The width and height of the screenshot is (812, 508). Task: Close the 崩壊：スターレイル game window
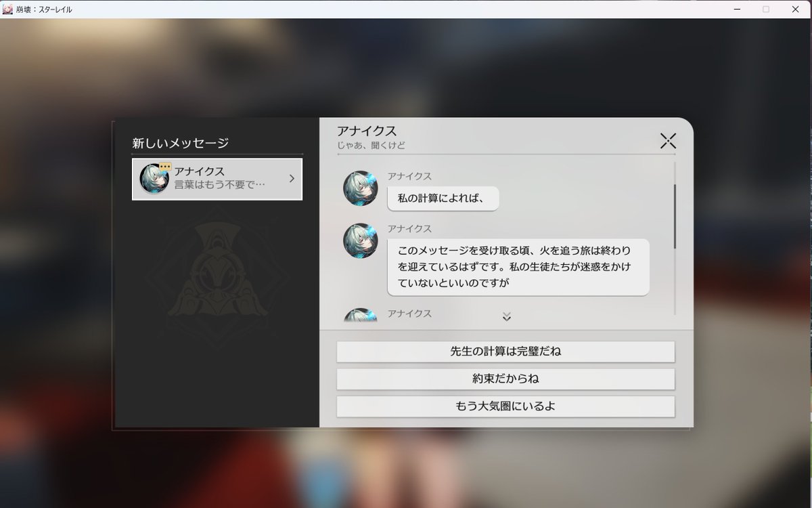tap(796, 9)
